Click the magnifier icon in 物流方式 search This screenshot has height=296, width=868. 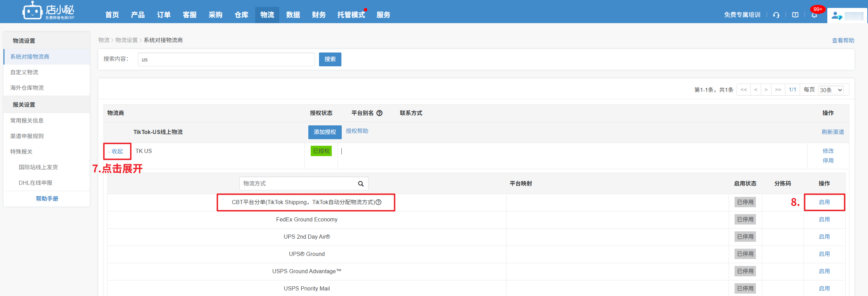coord(361,184)
